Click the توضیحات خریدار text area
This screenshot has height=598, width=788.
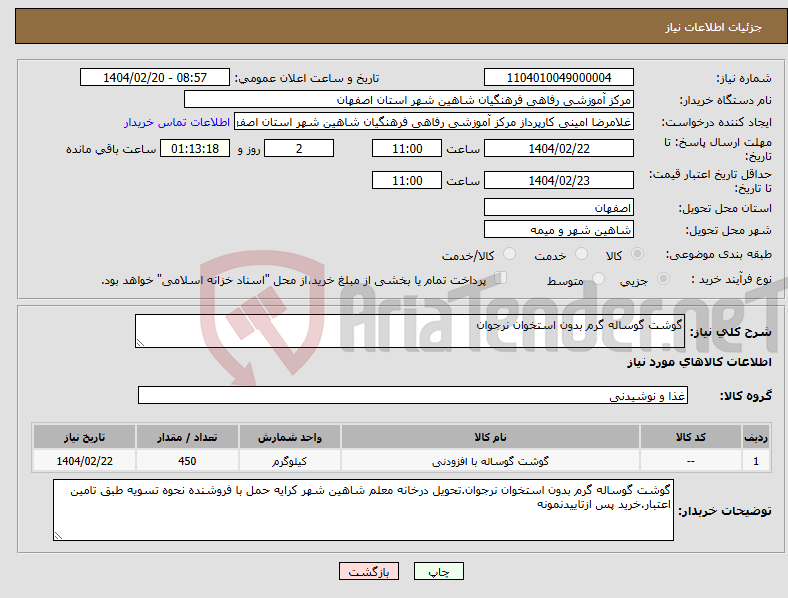(363, 510)
